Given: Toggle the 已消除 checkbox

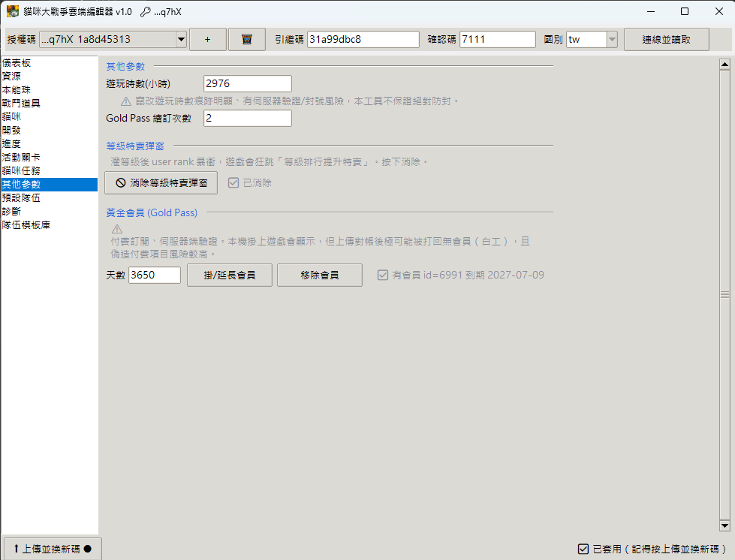Looking at the screenshot, I should [233, 182].
